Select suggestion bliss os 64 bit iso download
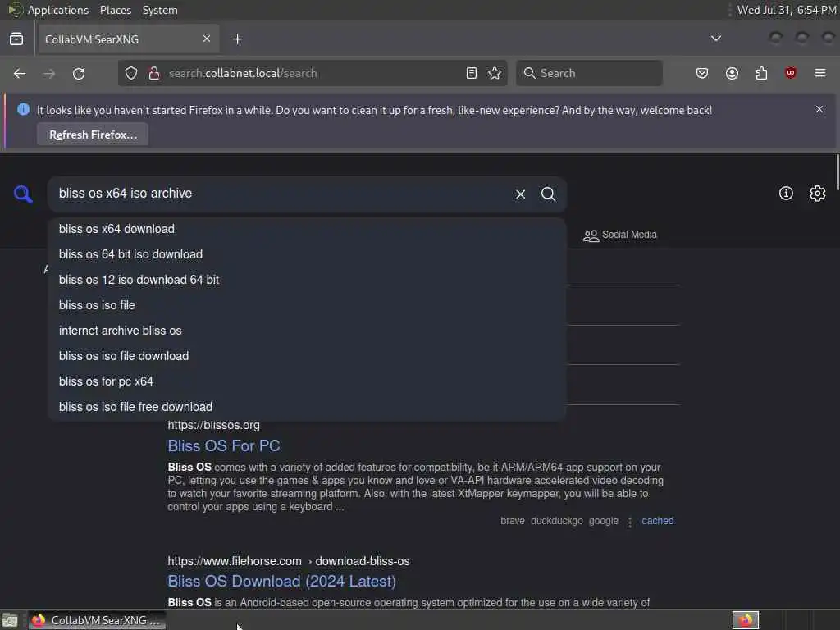 click(x=307, y=254)
